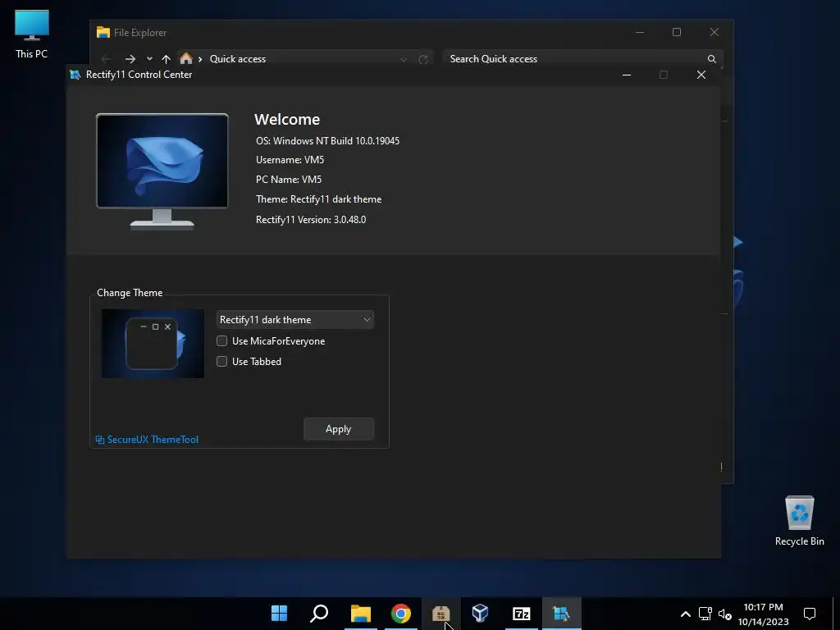Open the package box app in taskbar
The height and width of the screenshot is (630, 840).
click(441, 614)
